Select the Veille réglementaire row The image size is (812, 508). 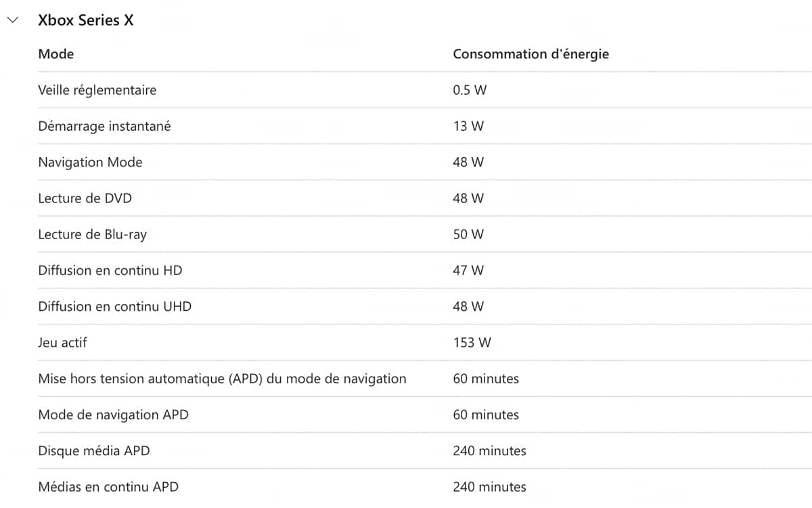[x=97, y=90]
